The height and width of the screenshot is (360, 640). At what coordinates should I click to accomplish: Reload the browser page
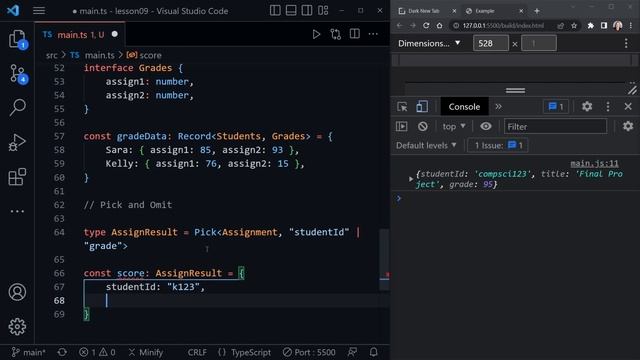point(426,26)
